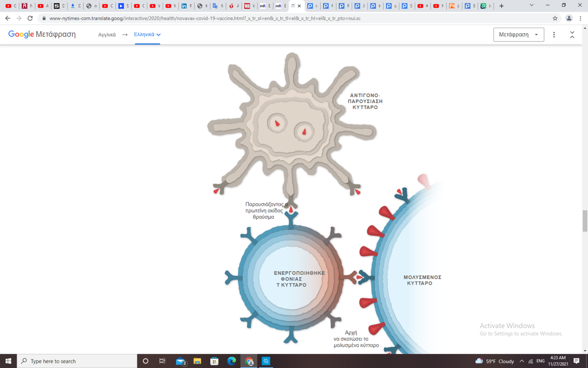Screen dimensions: 588x368
Task: Switch to the orange PH icon tab
Action: click(x=454, y=6)
